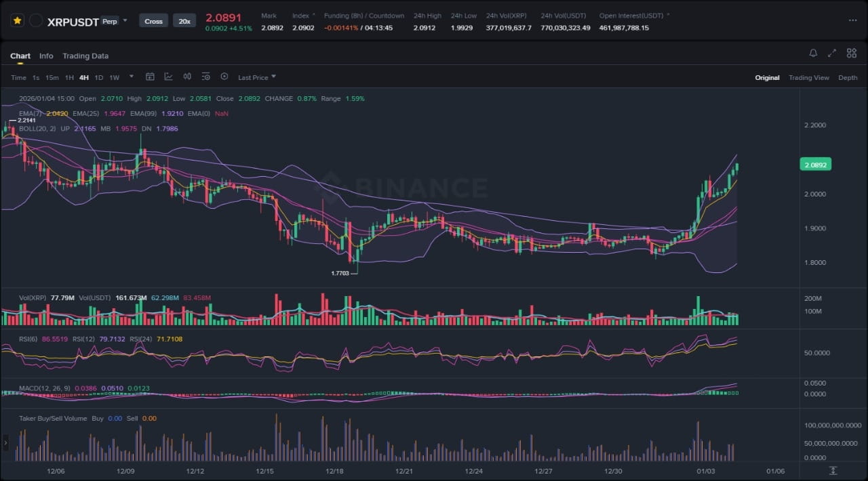
Task: Click the Cross margin mode button
Action: point(154,21)
